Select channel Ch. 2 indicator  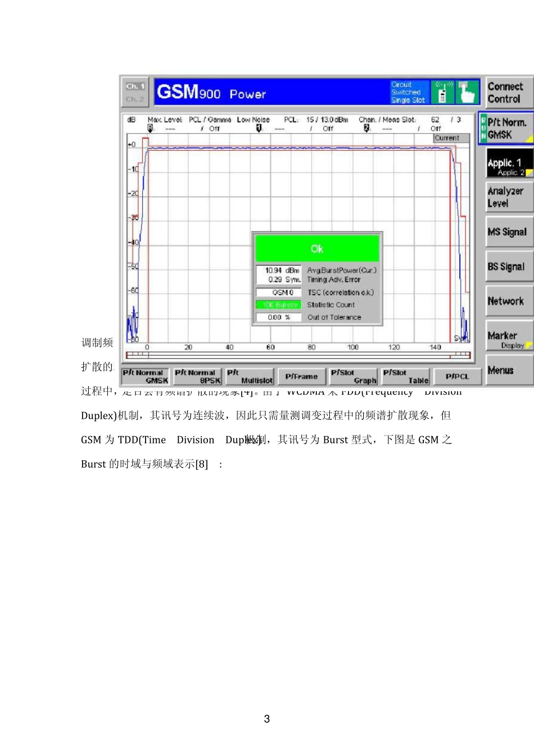[135, 99]
